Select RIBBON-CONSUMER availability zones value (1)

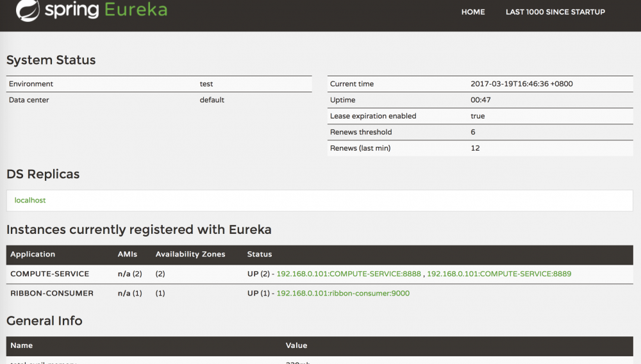click(x=160, y=294)
